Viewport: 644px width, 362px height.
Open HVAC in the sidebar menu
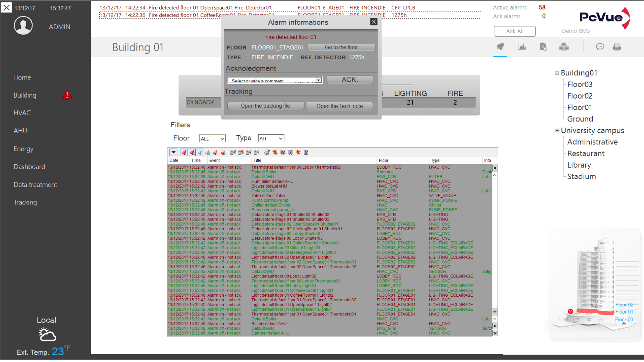(x=22, y=113)
